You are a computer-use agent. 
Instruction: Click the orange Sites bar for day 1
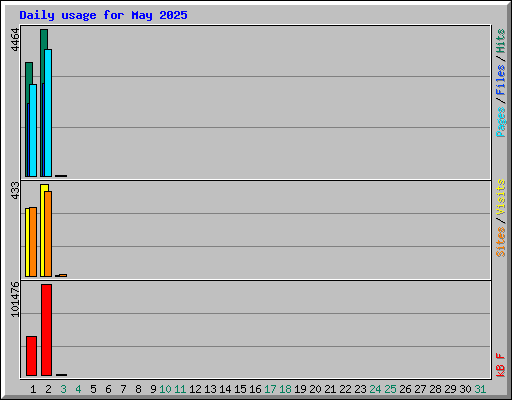click(x=33, y=242)
